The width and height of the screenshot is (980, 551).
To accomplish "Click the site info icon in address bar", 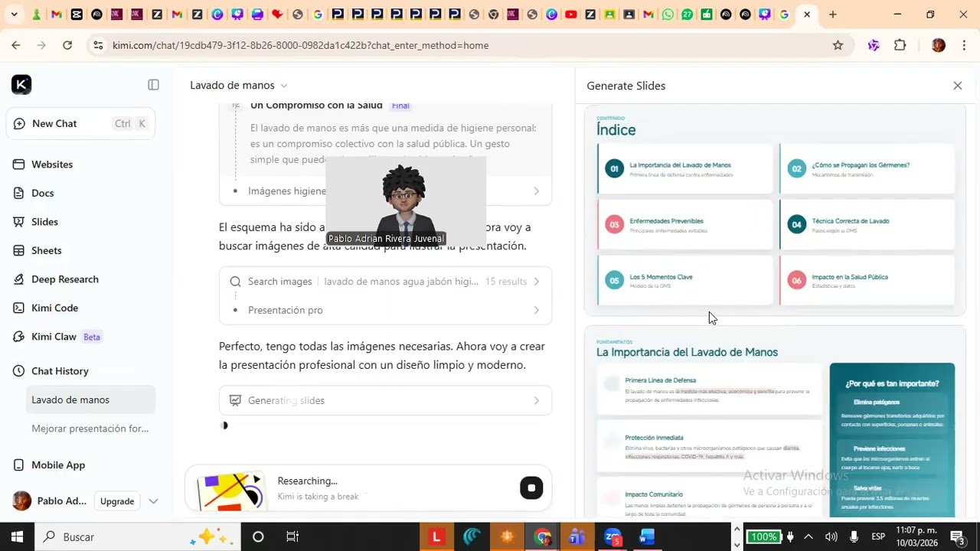I will (x=98, y=45).
